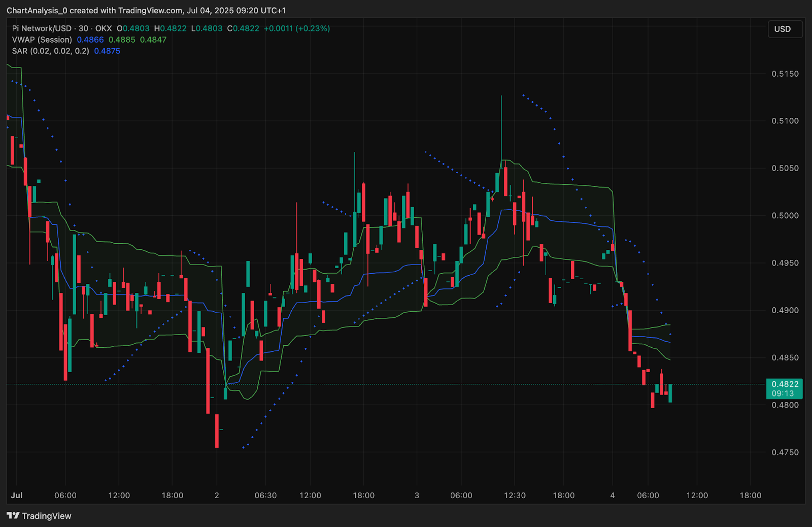Viewport: 812px width, 527px height.
Task: Click the 0.5050 price axis label
Action: pos(785,168)
